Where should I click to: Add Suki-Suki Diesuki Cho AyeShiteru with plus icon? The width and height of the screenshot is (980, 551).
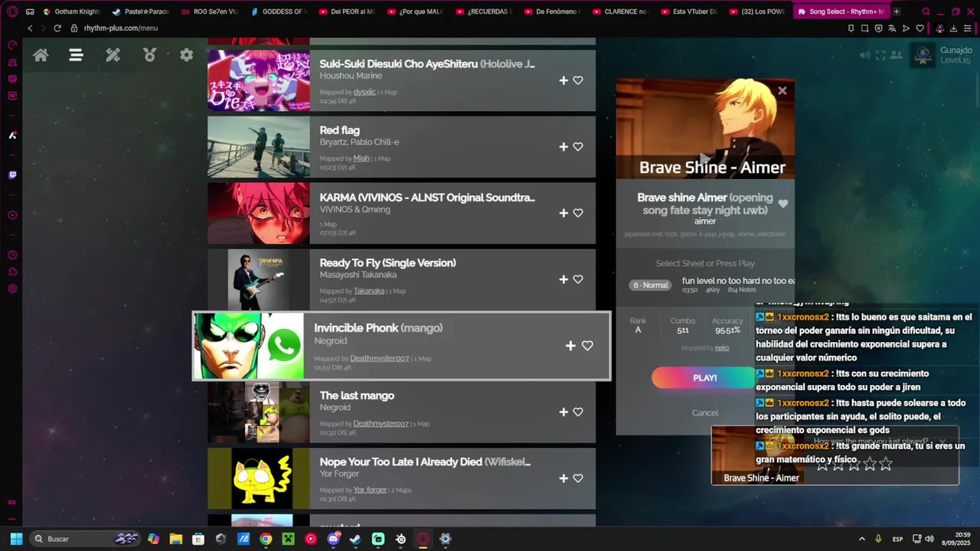click(x=563, y=80)
